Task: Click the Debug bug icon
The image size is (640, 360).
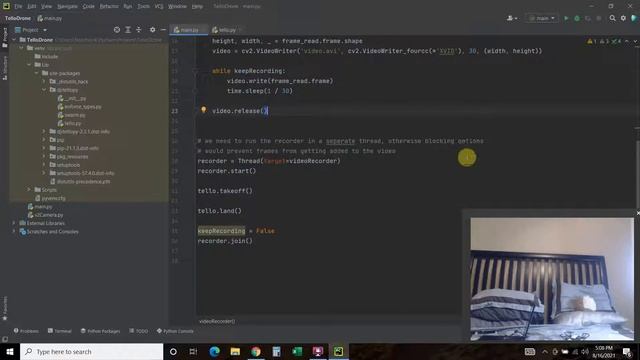Action: point(577,18)
